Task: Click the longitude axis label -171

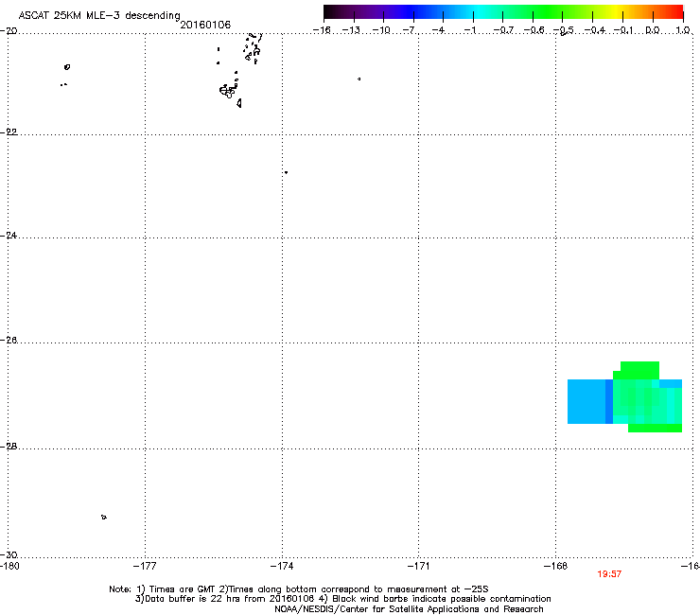Action: 419,567
